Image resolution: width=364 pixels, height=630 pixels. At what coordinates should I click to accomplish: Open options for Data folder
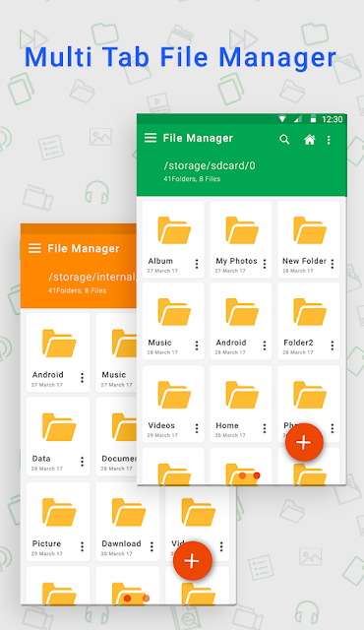coord(82,462)
